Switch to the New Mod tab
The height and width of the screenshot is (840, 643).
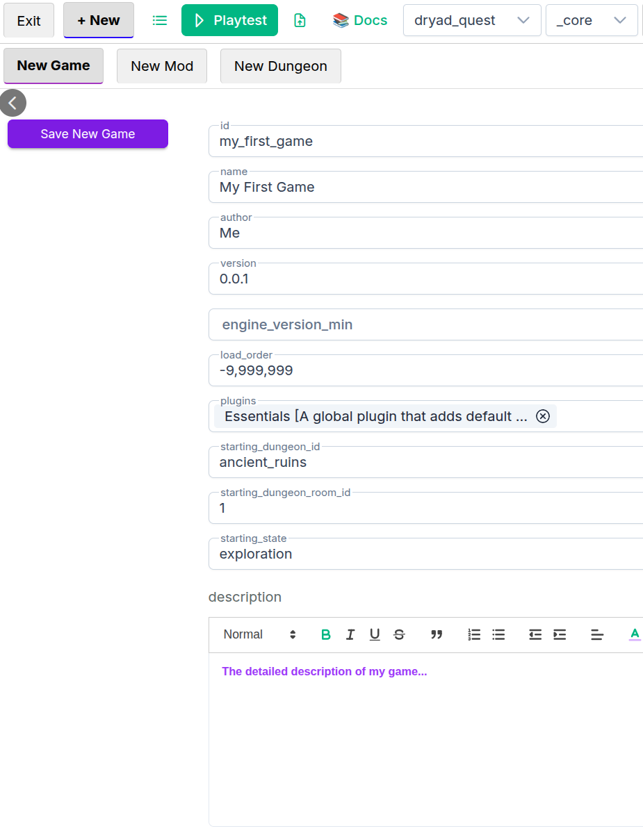(x=162, y=66)
